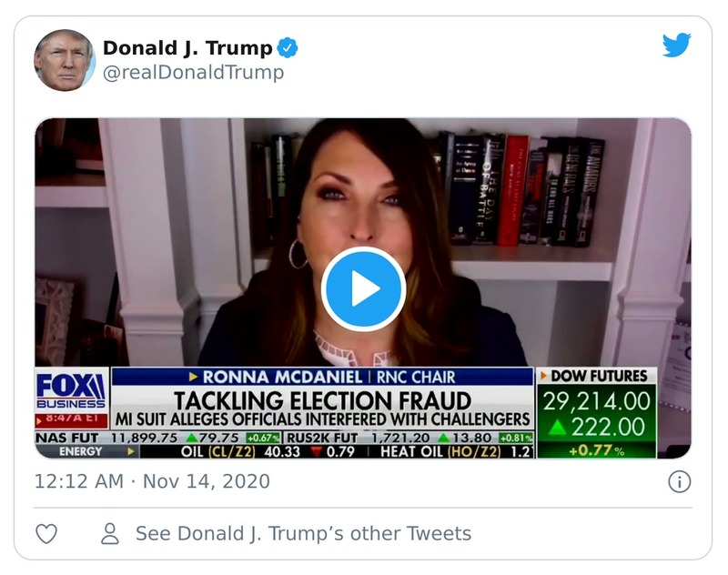Click Donald Trump's profile avatar
The image size is (728, 575).
(65, 56)
